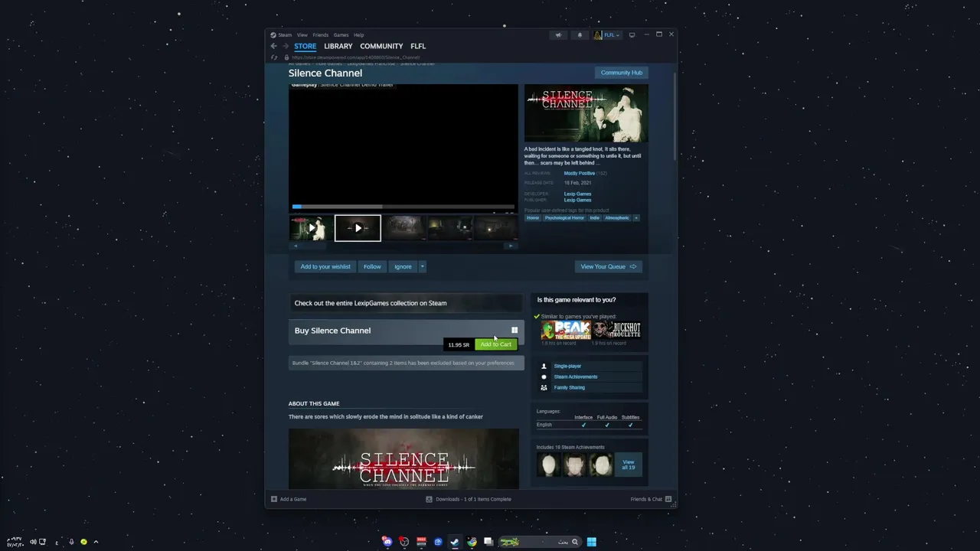Expand more tags with the plus button
Viewport: 980px width, 551px height.
[x=635, y=218]
